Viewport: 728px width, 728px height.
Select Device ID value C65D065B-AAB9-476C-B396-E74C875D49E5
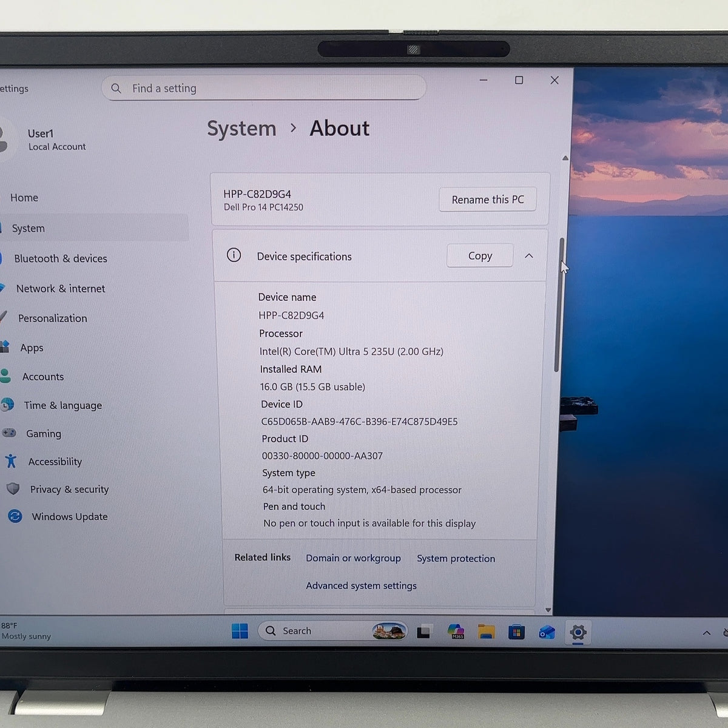pyautogui.click(x=359, y=422)
